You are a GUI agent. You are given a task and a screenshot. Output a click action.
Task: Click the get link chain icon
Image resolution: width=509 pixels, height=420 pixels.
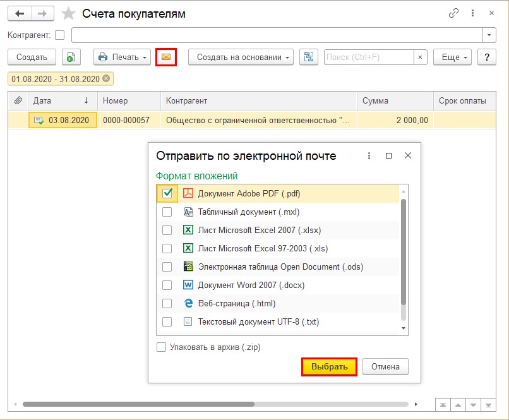(x=453, y=13)
